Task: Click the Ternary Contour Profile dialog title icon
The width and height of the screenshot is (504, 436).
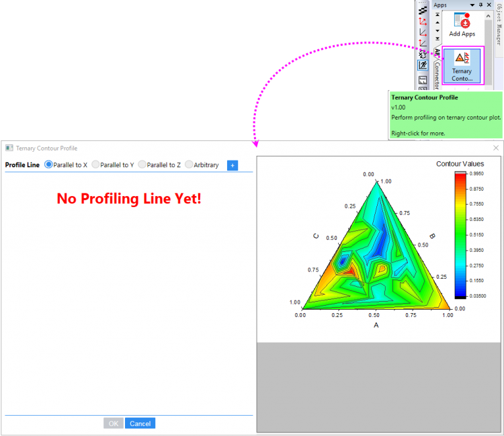Action: (9, 148)
